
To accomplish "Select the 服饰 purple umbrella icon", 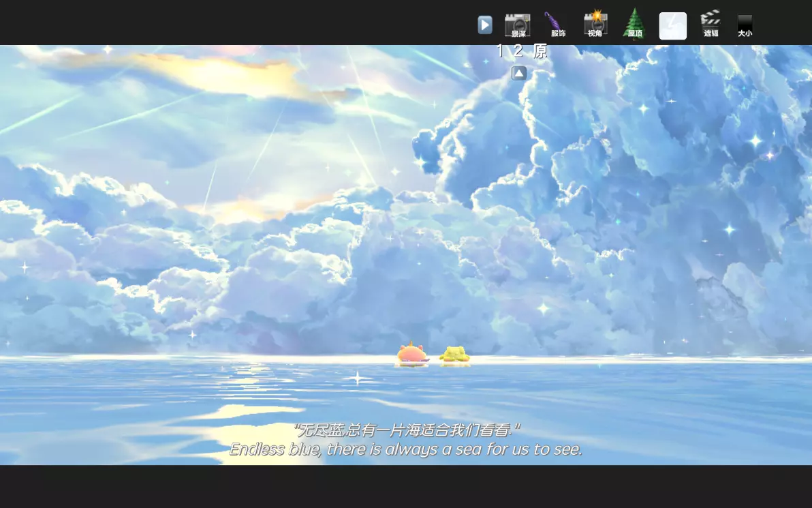I will pos(556,25).
